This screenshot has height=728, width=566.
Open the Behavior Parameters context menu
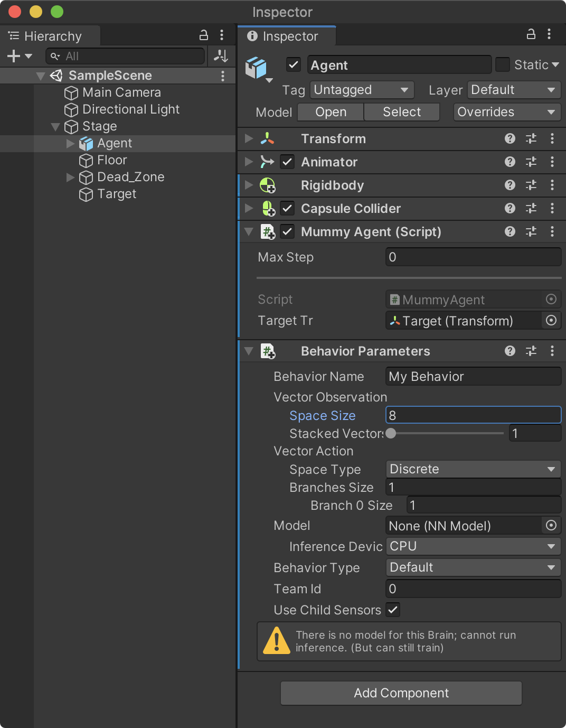click(x=552, y=351)
